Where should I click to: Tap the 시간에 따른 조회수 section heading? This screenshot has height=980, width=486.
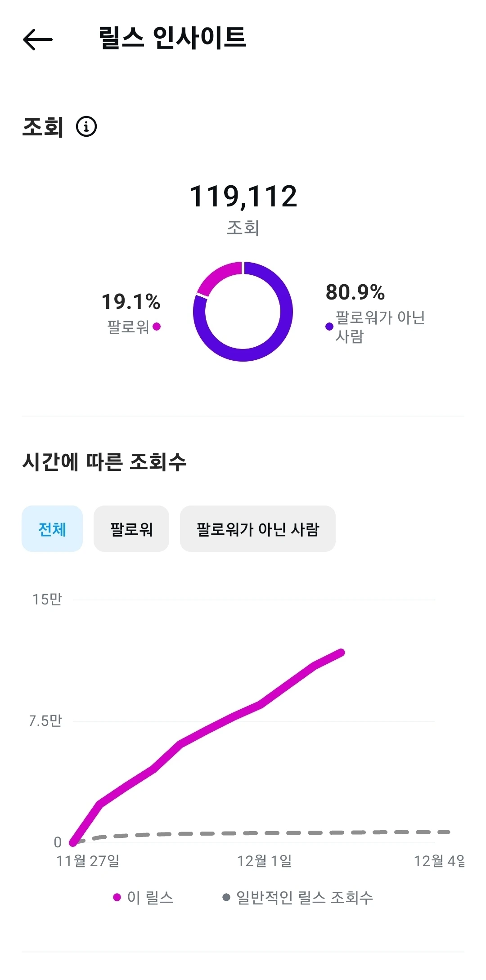(104, 461)
